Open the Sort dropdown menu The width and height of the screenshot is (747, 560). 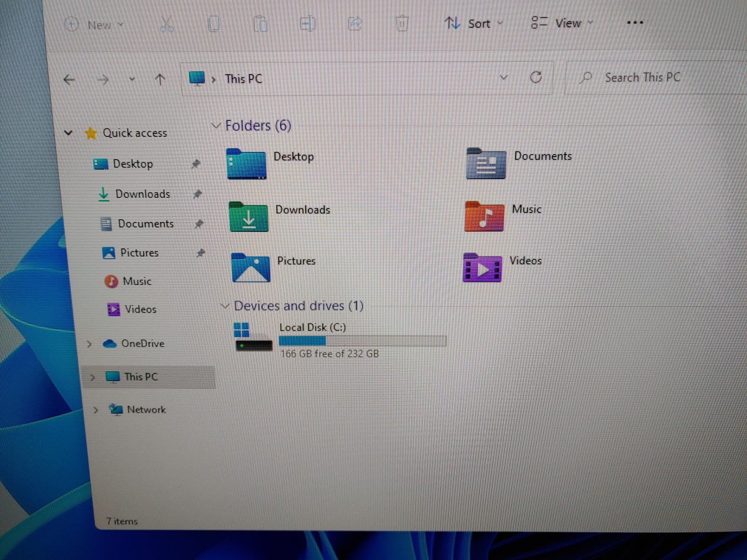[474, 23]
